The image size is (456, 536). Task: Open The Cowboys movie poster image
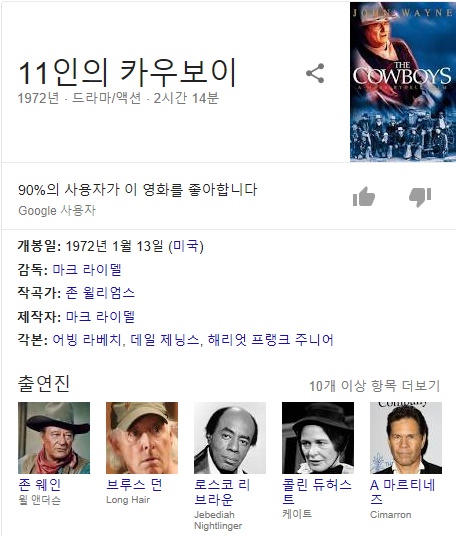(403, 82)
